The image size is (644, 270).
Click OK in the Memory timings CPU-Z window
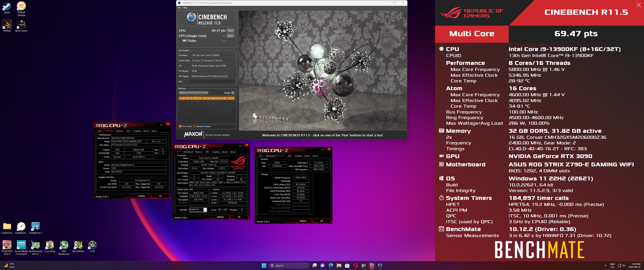point(321,221)
